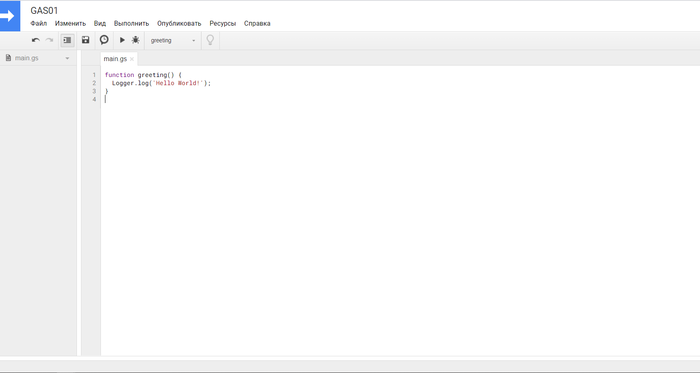Select main.gs in the file sidebar
The width and height of the screenshot is (700, 373).
[x=26, y=58]
